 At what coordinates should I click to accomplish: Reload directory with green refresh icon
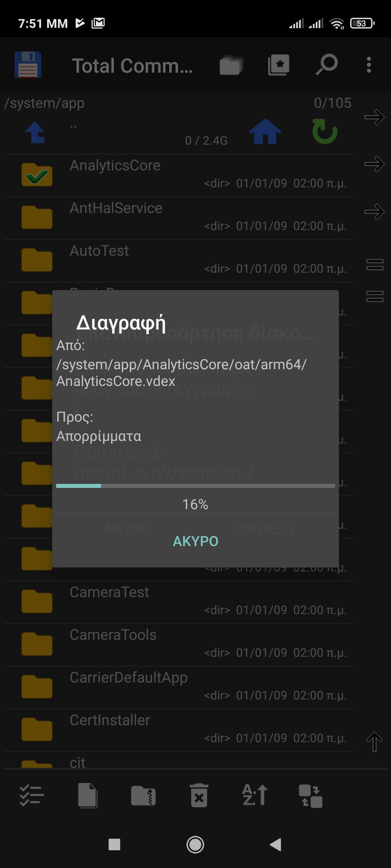coord(325,131)
